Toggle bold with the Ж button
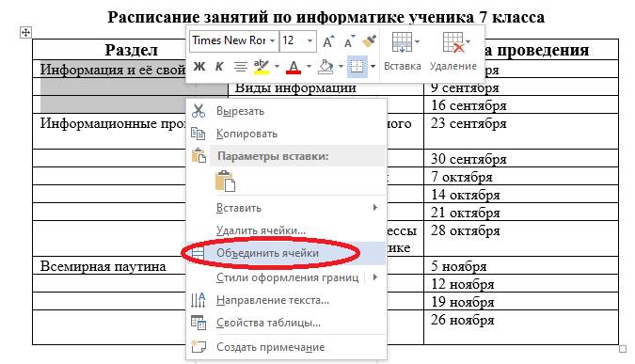This screenshot has height=364, width=635. click(199, 66)
